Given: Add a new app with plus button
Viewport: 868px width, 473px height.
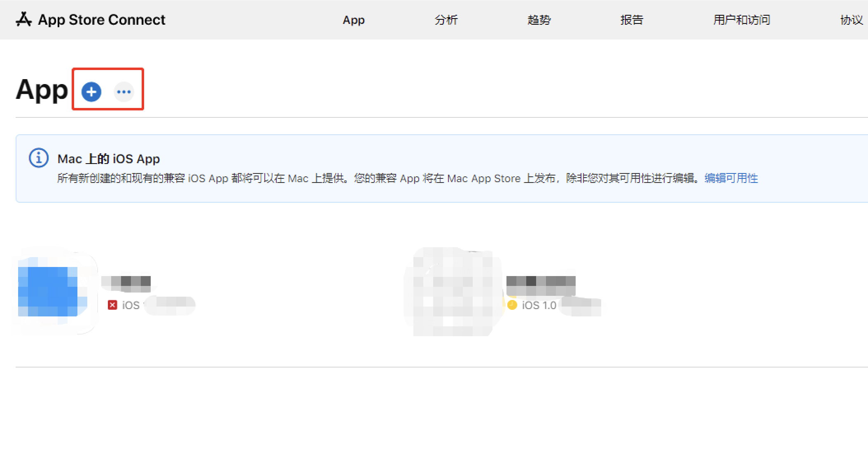Looking at the screenshot, I should (x=91, y=91).
